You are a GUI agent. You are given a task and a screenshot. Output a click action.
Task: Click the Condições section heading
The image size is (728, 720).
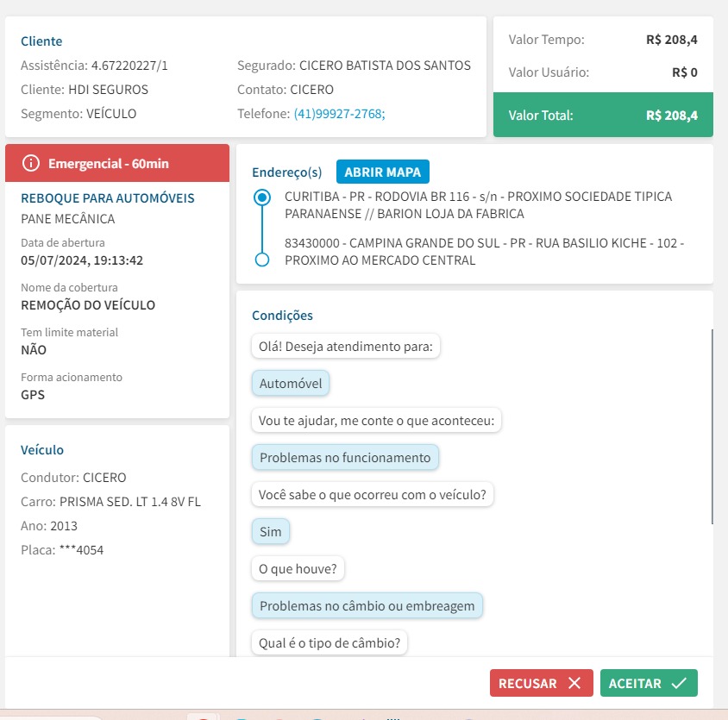tap(282, 316)
